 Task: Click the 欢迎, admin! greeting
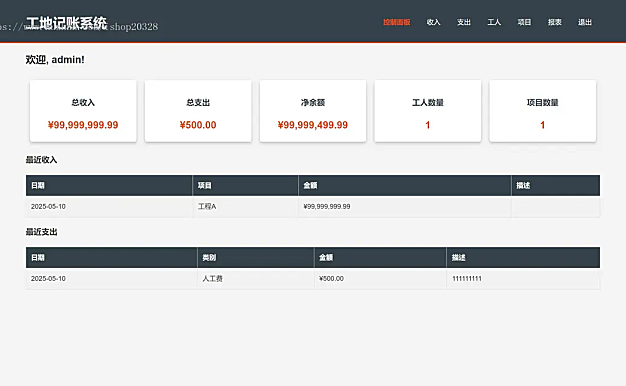[x=55, y=60]
